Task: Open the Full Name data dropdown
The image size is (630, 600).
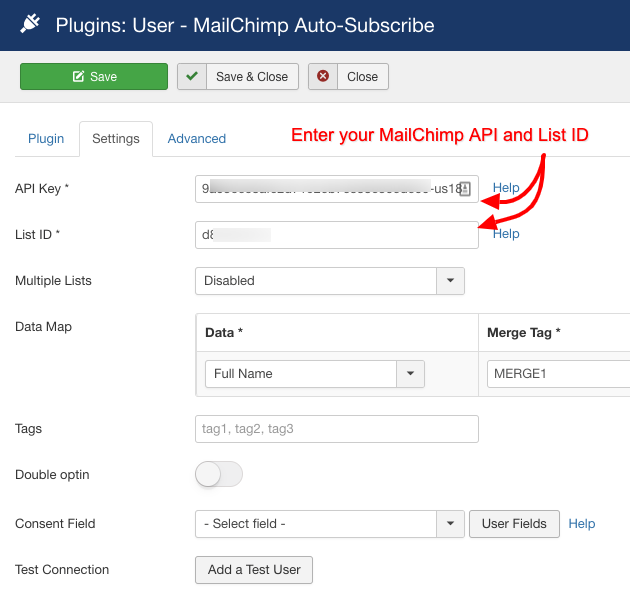Action: pyautogui.click(x=315, y=374)
